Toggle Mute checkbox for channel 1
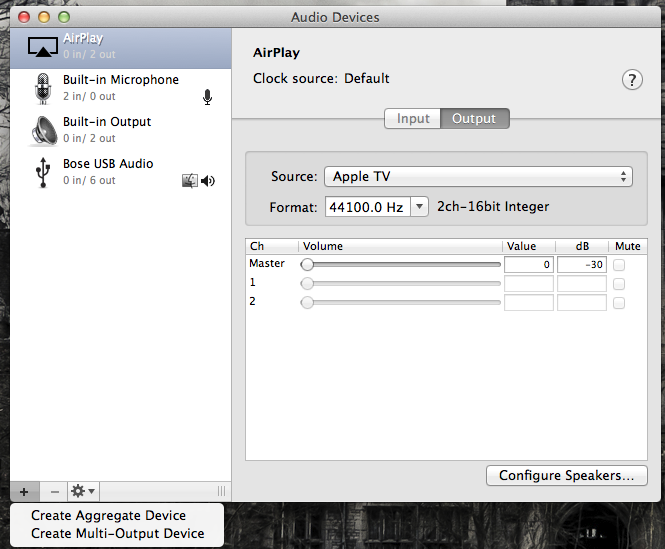This screenshot has width=665, height=549. (x=619, y=284)
